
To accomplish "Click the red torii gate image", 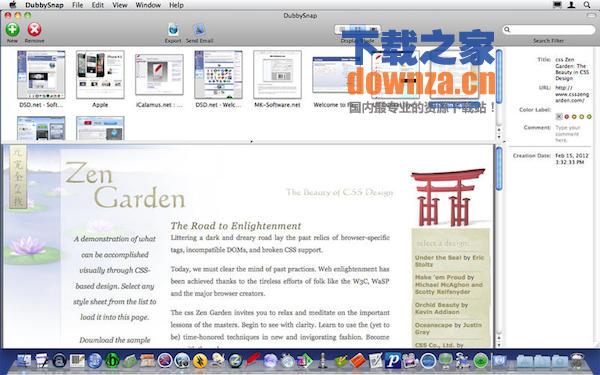I will tap(448, 197).
